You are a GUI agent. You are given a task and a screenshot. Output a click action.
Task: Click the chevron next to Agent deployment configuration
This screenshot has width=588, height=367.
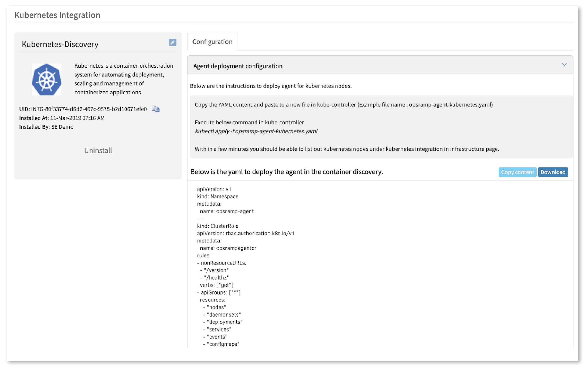tap(565, 64)
